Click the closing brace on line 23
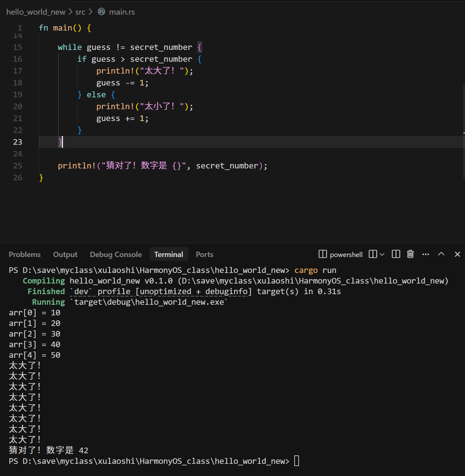 60,142
